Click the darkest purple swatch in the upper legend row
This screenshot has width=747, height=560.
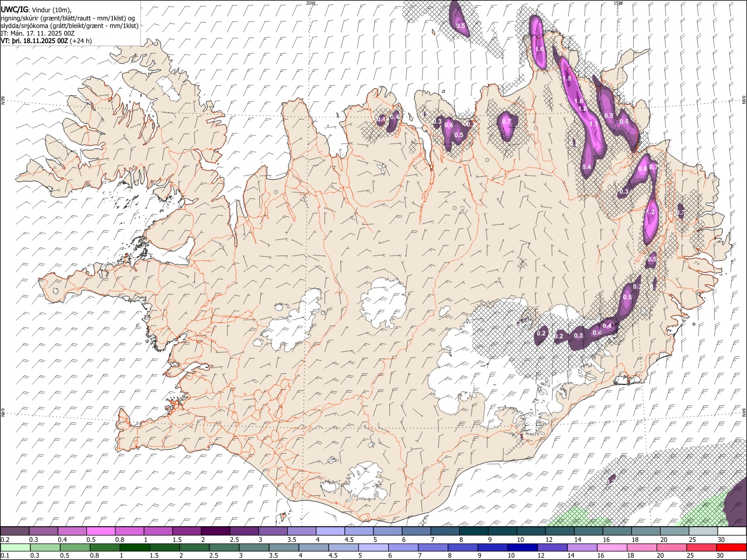point(215,531)
